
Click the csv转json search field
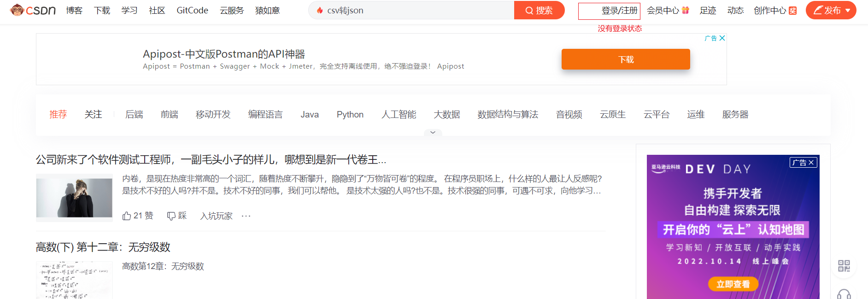411,10
